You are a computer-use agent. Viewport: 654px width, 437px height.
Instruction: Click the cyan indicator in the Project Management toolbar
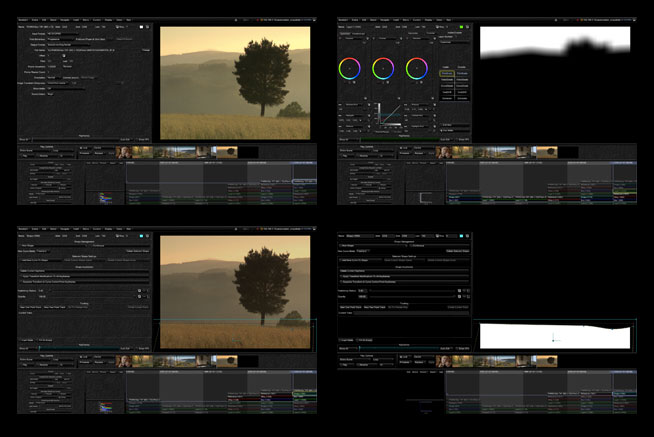click(143, 238)
